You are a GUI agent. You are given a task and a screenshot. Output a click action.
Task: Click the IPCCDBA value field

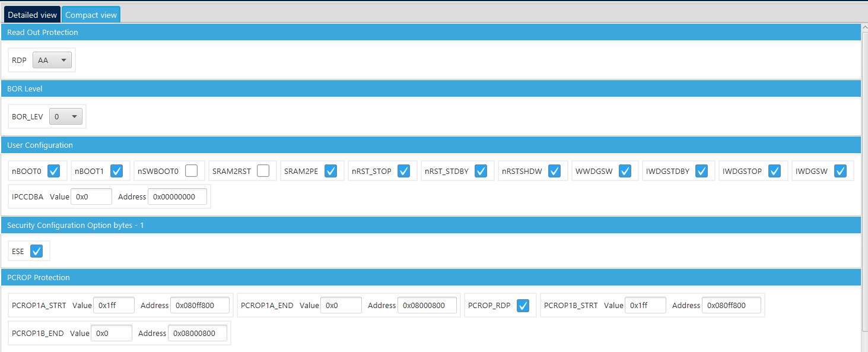click(91, 196)
